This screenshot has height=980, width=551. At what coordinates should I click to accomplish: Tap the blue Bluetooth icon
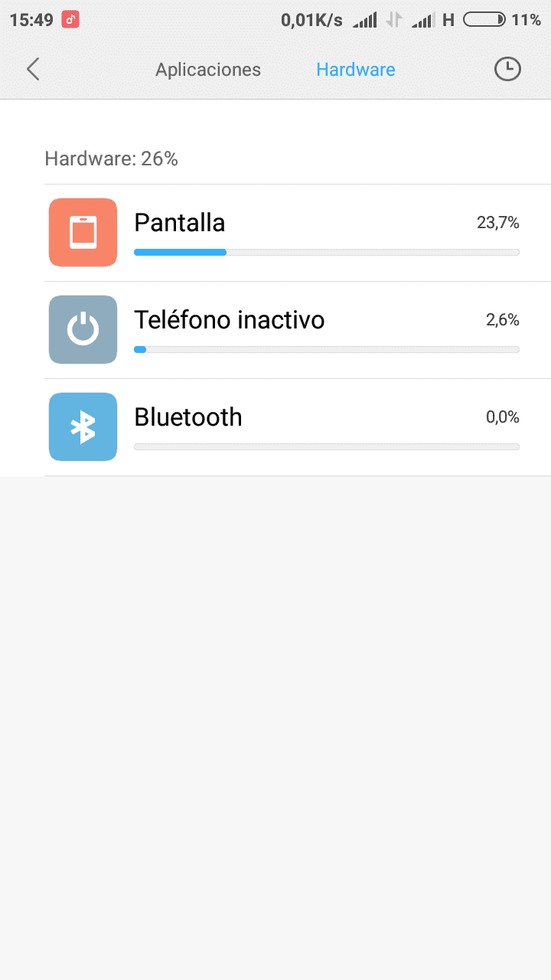point(83,426)
